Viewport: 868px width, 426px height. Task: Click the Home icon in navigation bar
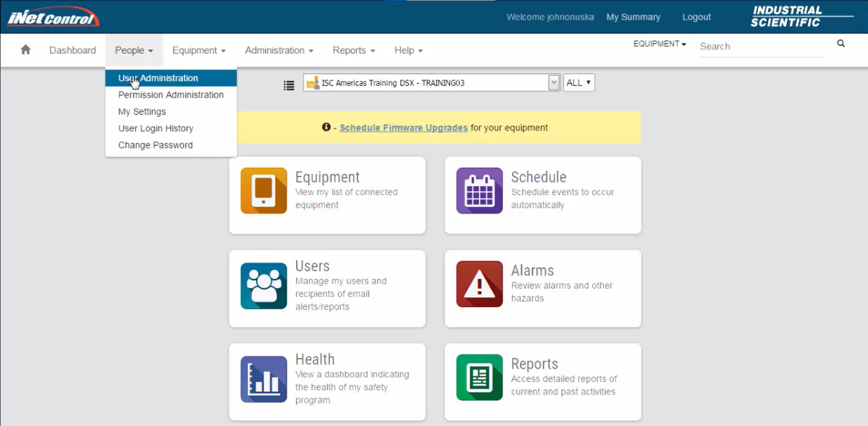[26, 49]
